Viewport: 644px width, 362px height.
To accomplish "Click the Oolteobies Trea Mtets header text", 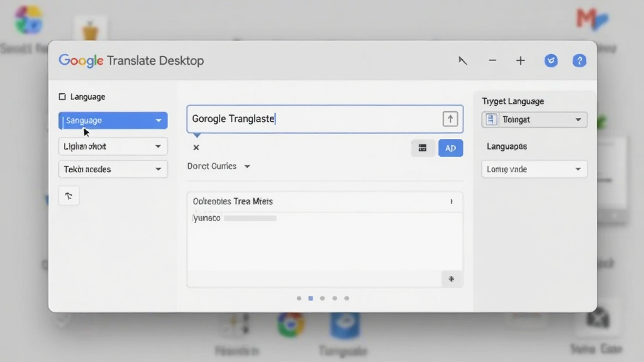I will 233,202.
